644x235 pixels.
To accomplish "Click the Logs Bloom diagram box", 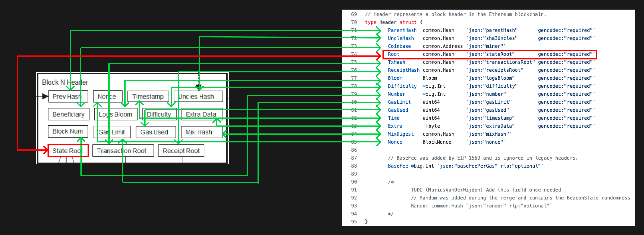I will [116, 114].
